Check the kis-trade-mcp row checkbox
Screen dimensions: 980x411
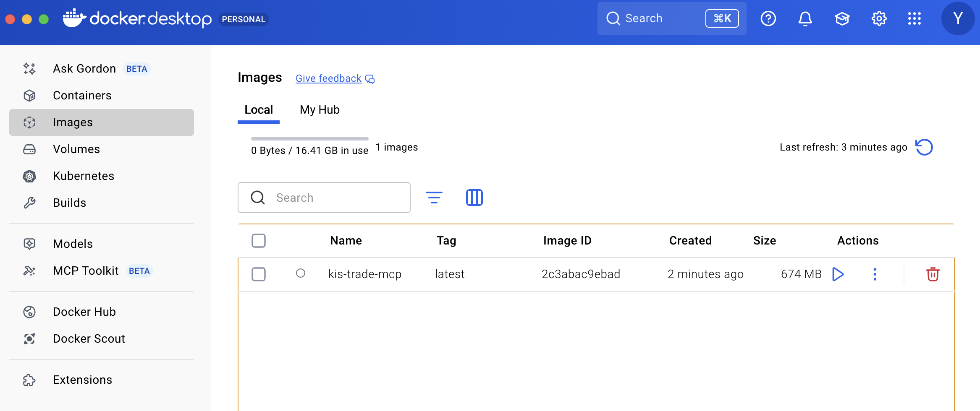pos(259,274)
